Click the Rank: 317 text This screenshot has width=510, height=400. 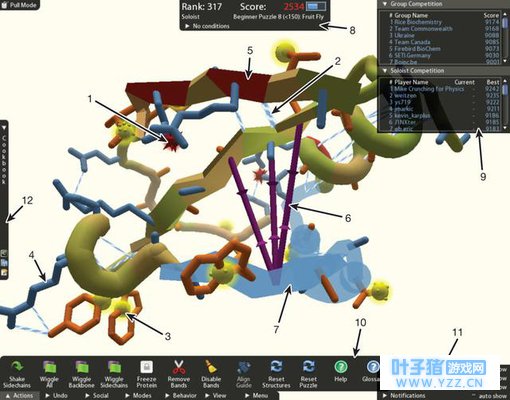201,7
